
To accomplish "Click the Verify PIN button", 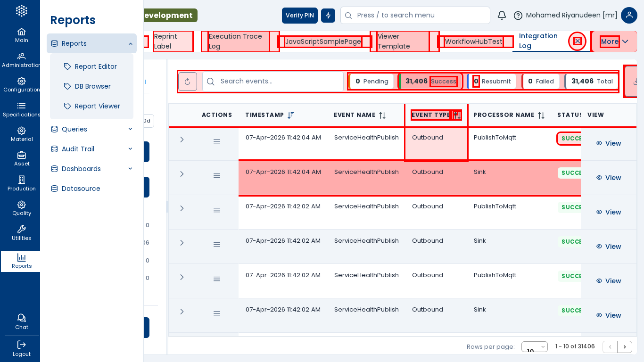I will click(x=299, y=16).
